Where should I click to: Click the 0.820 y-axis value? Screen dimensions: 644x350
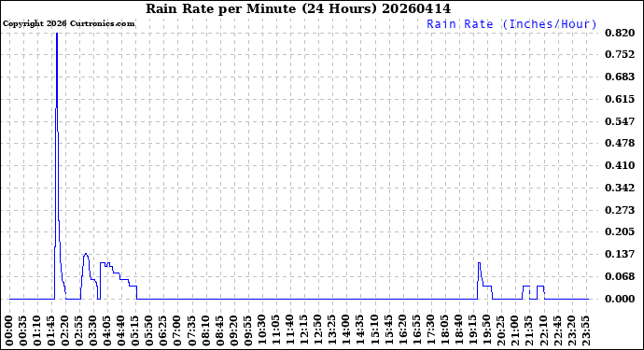tap(620, 33)
